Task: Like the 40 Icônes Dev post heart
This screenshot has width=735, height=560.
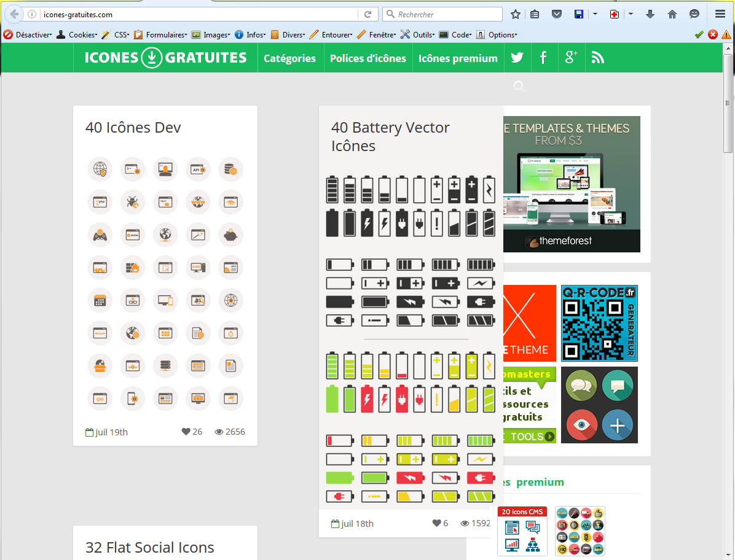Action: 186,432
